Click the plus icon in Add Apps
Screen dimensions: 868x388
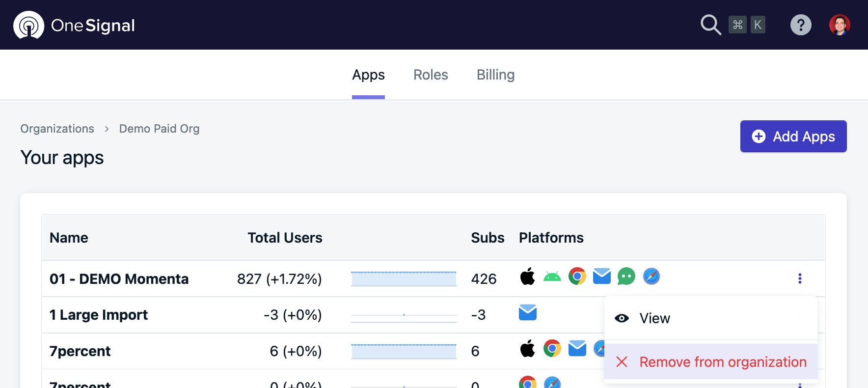coord(759,137)
